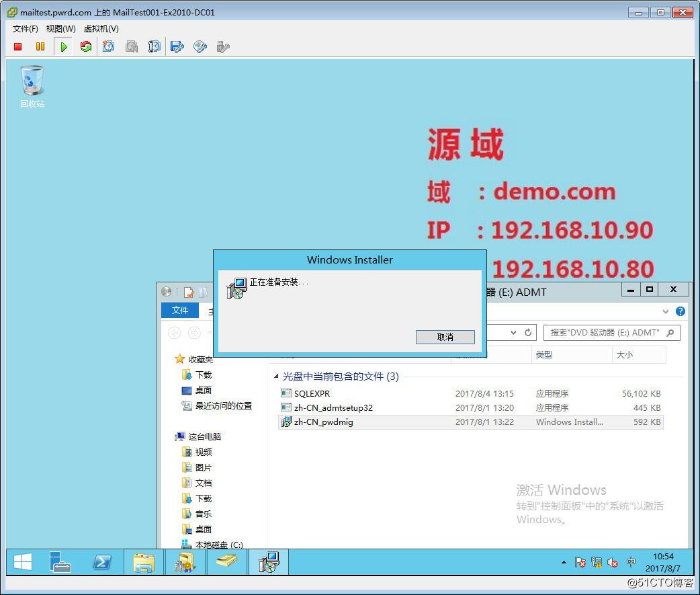Cancel the Windows Installer with 取消
The width and height of the screenshot is (700, 595).
coord(445,338)
